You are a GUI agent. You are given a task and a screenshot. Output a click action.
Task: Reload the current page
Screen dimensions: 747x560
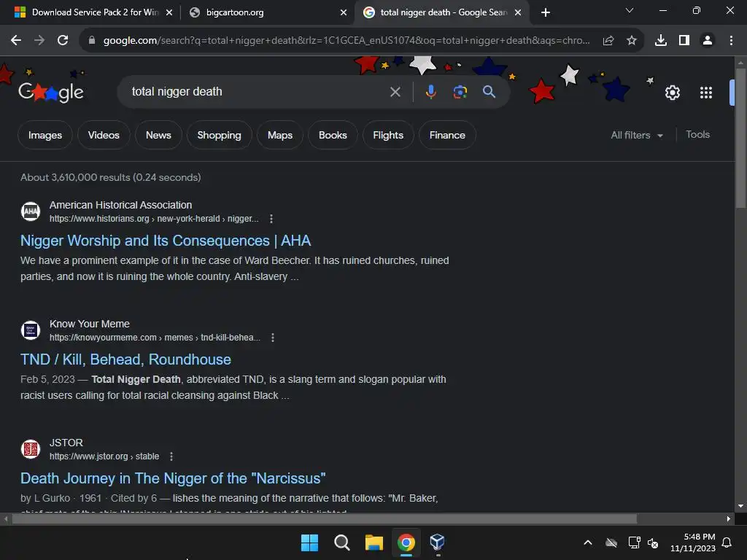[63, 41]
